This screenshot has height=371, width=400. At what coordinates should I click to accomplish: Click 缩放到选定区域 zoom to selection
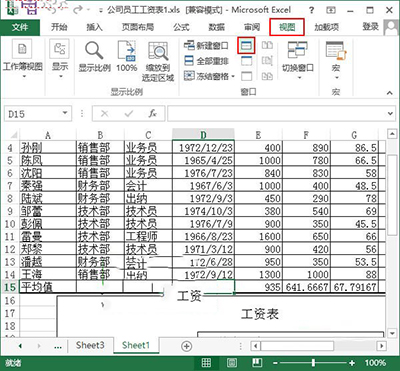click(x=158, y=61)
